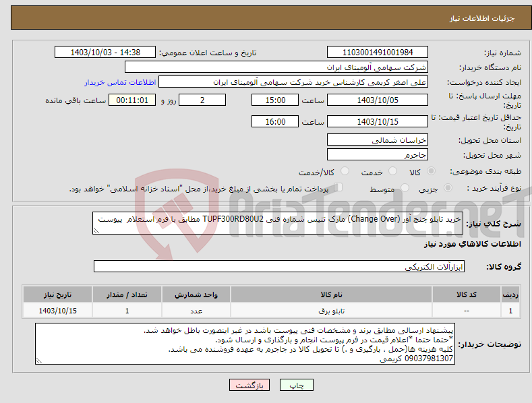Click the resize grip of buyer notes textarea
Image resolution: width=532 pixels, height=403 pixels.
click(39, 361)
